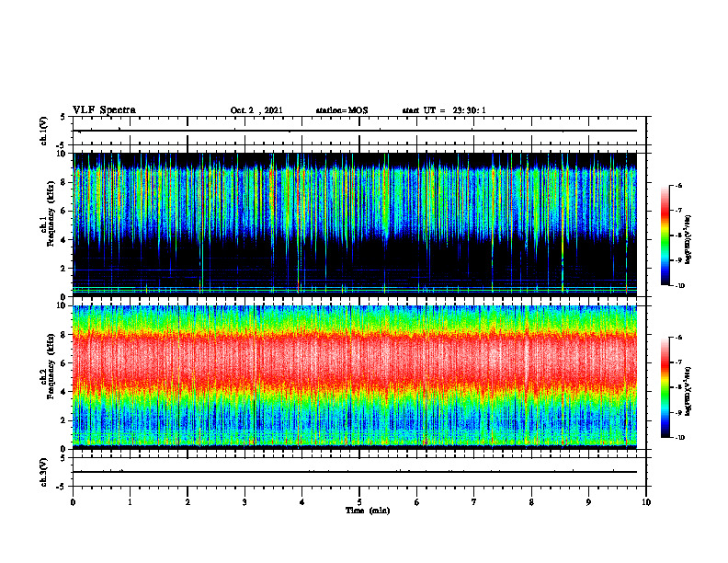The width and height of the screenshot is (728, 563).
Task: Click the ch.2 spectrogram color bar
Action: point(665,387)
